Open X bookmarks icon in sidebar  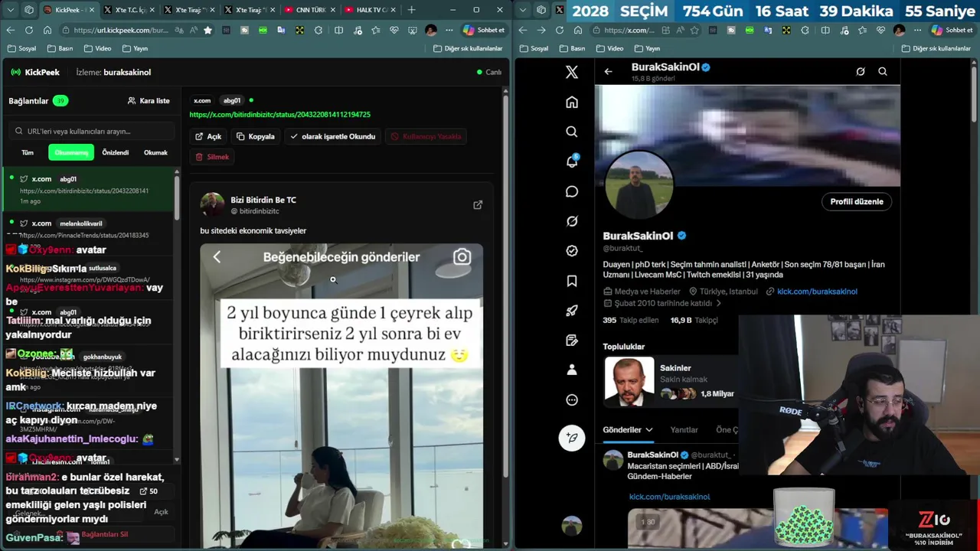572,281
